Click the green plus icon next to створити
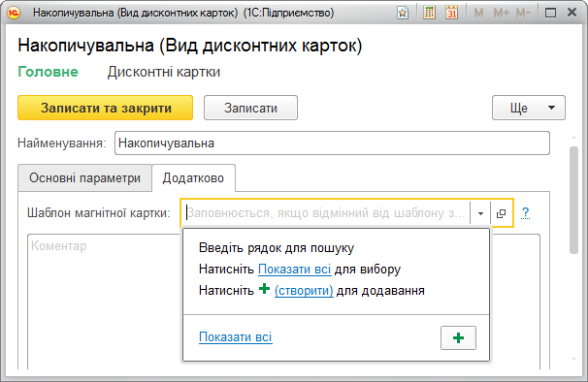 264,289
